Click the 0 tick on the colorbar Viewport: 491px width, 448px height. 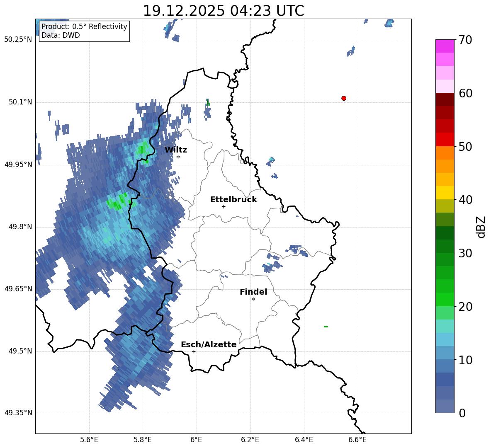[x=462, y=413]
